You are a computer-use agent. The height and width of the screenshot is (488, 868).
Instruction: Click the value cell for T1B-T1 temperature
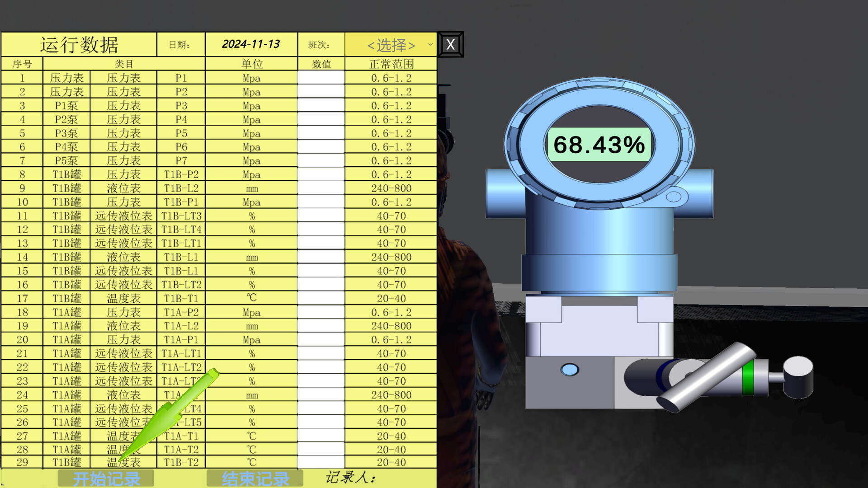[x=321, y=298]
